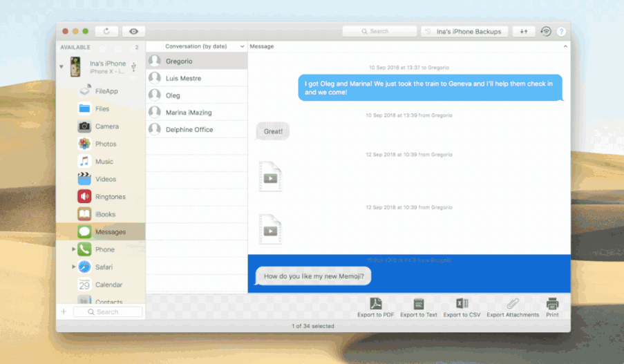Expand the Phone tree item
Screen dimensions: 624x364
[74, 249]
